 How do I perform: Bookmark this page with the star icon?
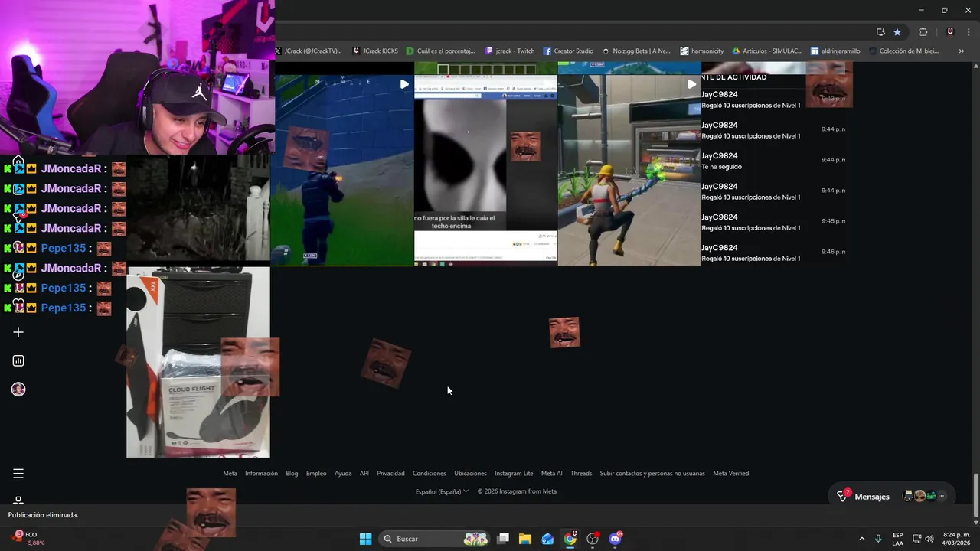pyautogui.click(x=897, y=32)
